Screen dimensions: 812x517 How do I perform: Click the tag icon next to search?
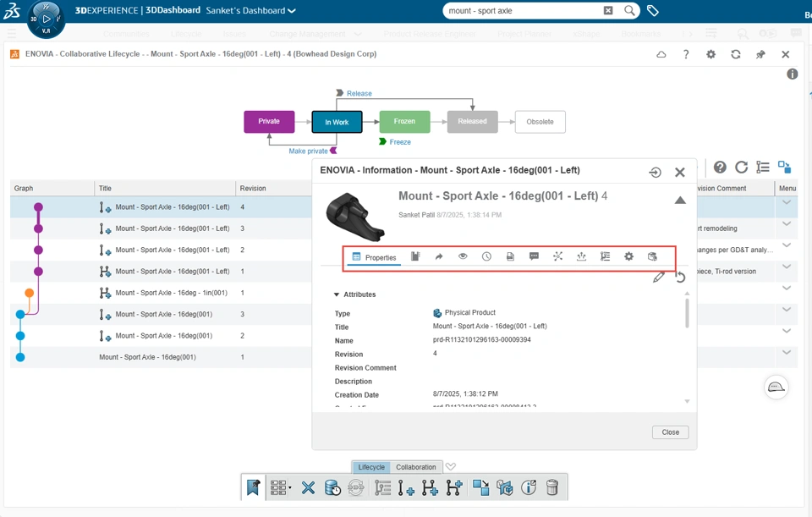coord(652,10)
